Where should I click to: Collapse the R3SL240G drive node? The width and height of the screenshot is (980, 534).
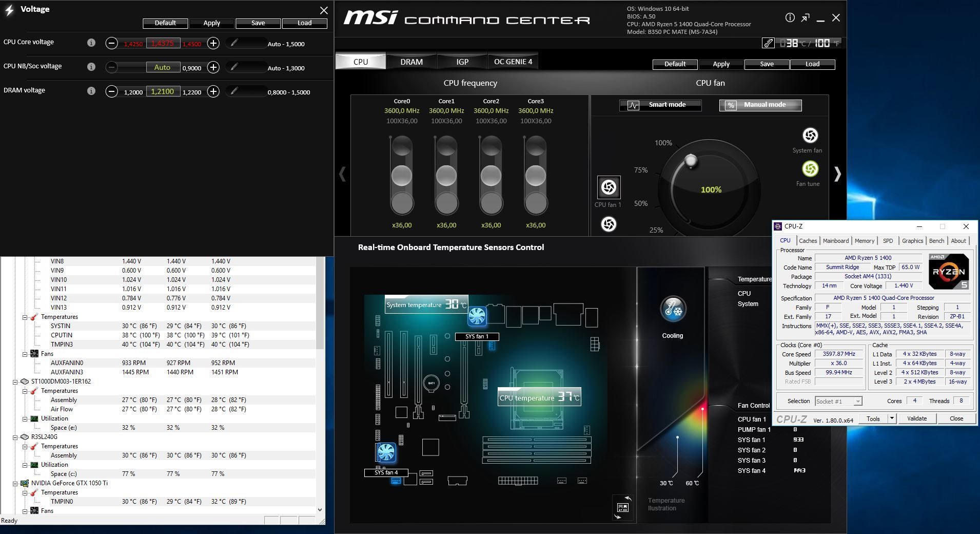point(15,437)
